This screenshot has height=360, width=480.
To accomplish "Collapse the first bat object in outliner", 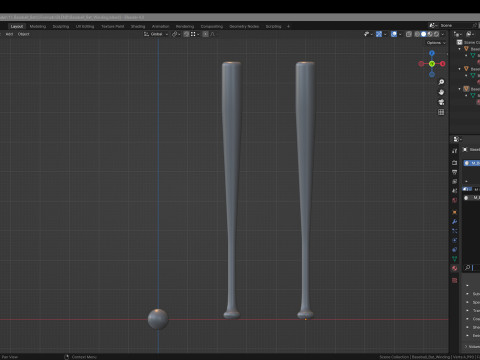I will (460, 49).
